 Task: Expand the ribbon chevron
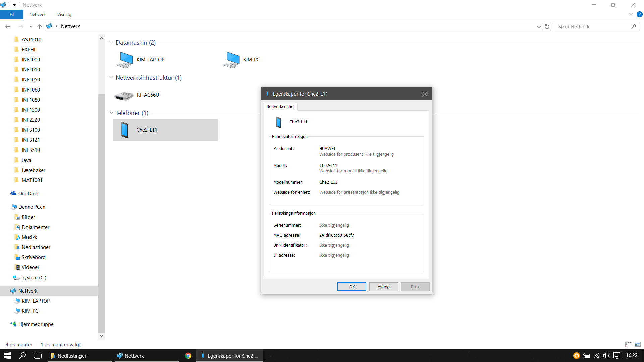click(631, 14)
